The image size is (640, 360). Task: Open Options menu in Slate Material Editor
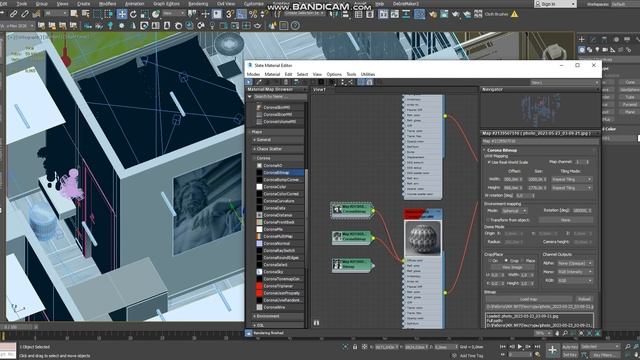[x=334, y=74]
